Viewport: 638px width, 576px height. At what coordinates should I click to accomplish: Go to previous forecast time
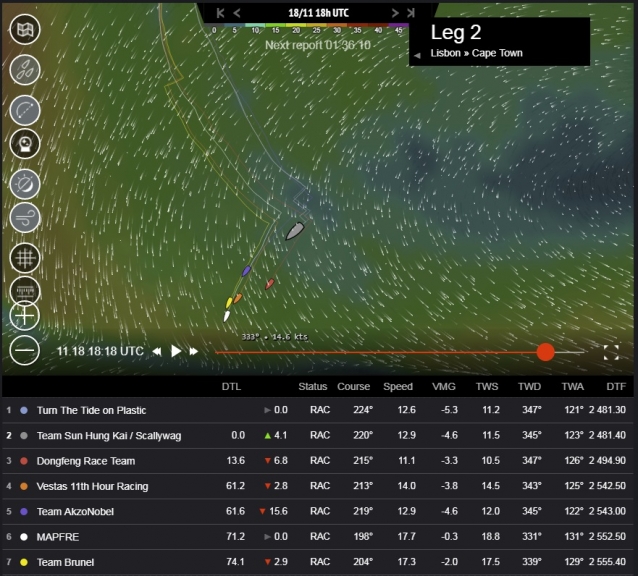pos(237,13)
